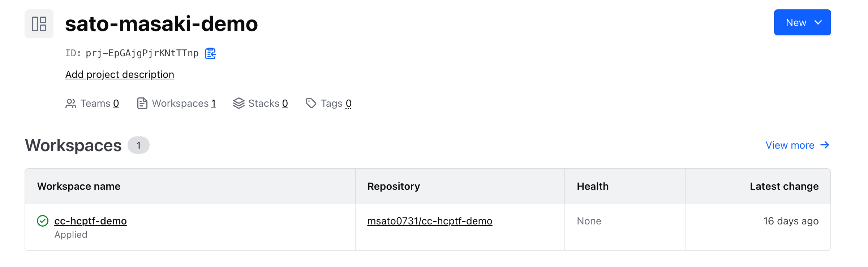Click View more workspaces link
Viewport: 868px width, 267px height.
(x=790, y=145)
